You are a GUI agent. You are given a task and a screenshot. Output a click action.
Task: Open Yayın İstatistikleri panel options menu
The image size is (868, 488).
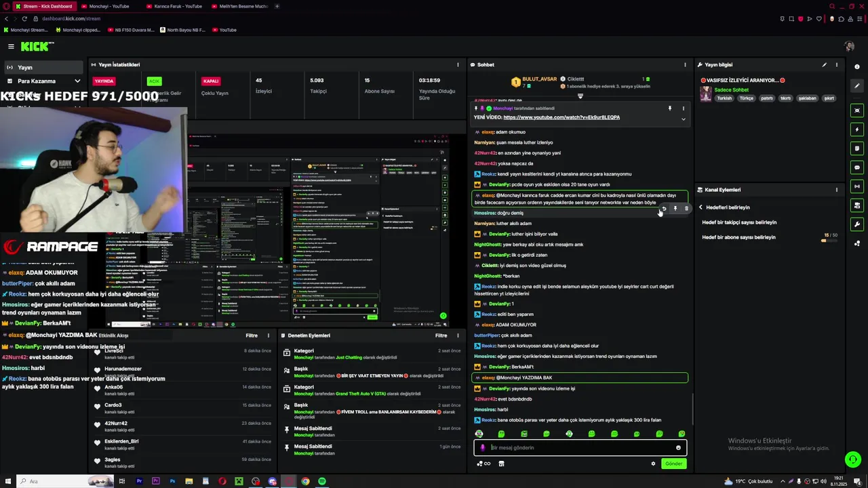pyautogui.click(x=458, y=64)
